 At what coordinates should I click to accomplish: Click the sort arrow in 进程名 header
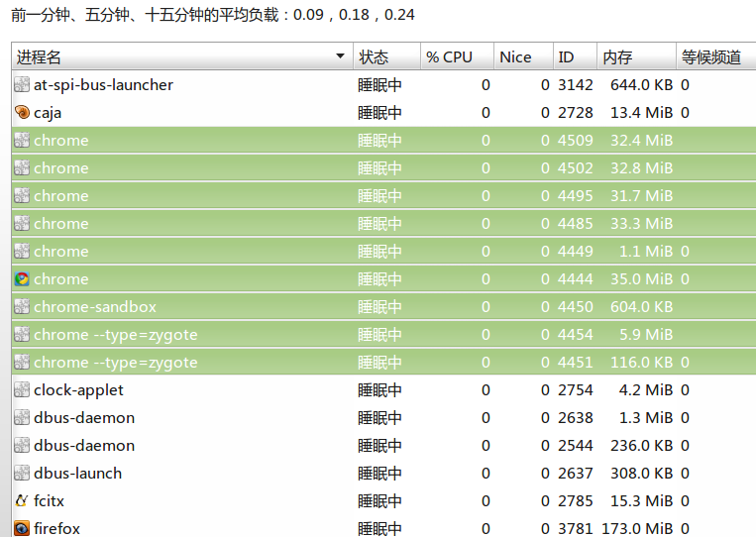coord(341,55)
